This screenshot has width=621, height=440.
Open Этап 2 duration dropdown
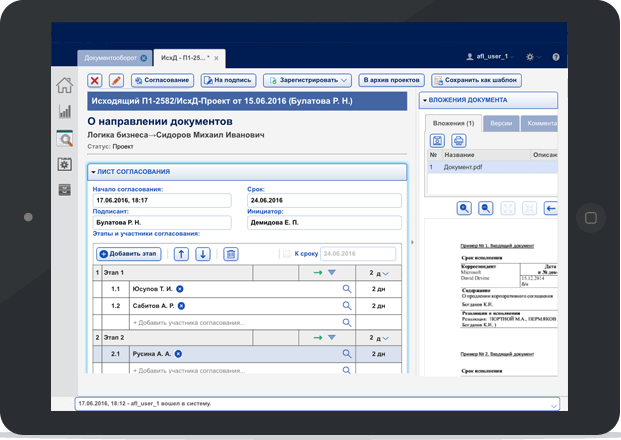click(x=386, y=338)
